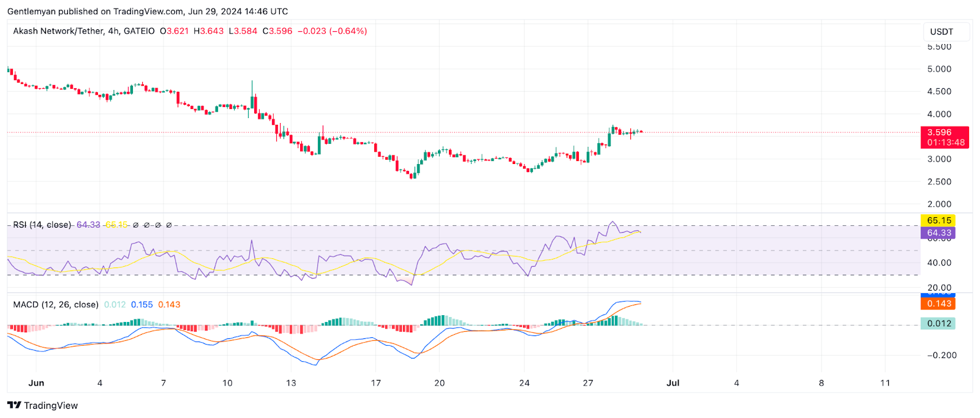Click the purple 64.33 value in RSI legend
This screenshot has width=980, height=418.
pos(88,225)
